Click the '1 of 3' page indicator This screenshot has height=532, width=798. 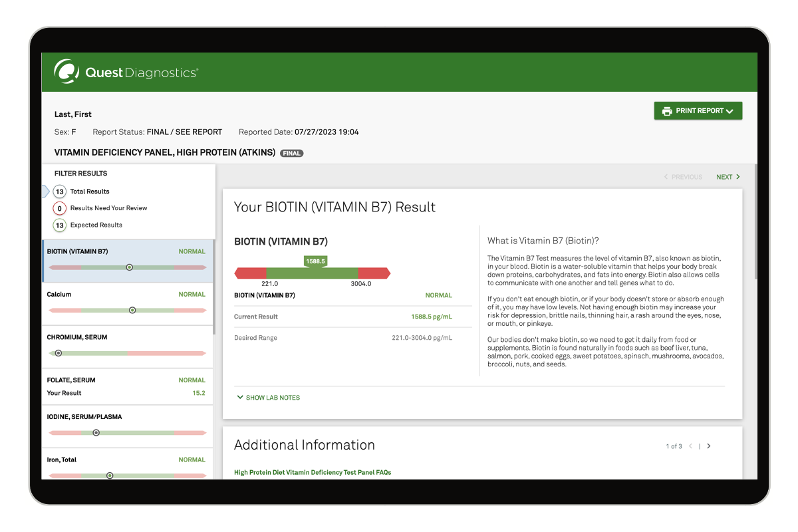[x=674, y=446]
